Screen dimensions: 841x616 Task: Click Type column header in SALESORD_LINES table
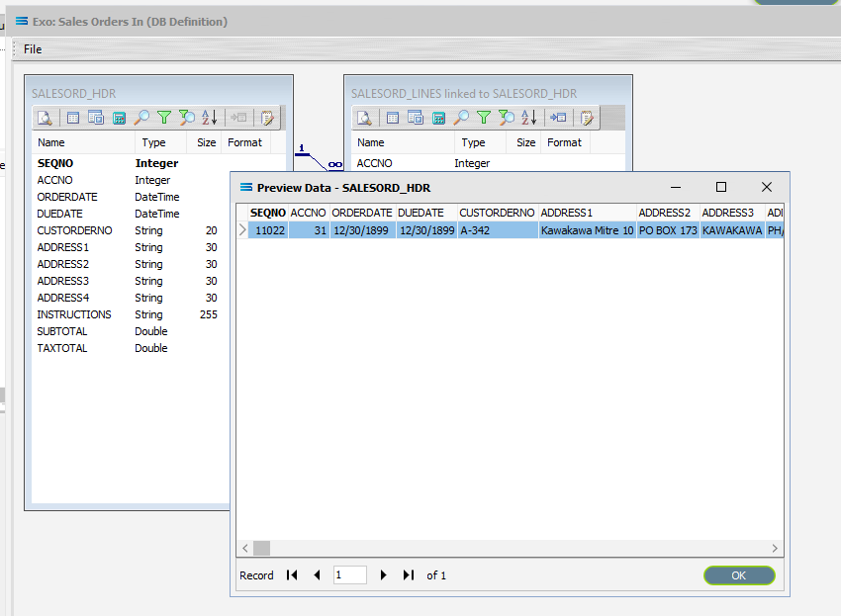click(480, 142)
